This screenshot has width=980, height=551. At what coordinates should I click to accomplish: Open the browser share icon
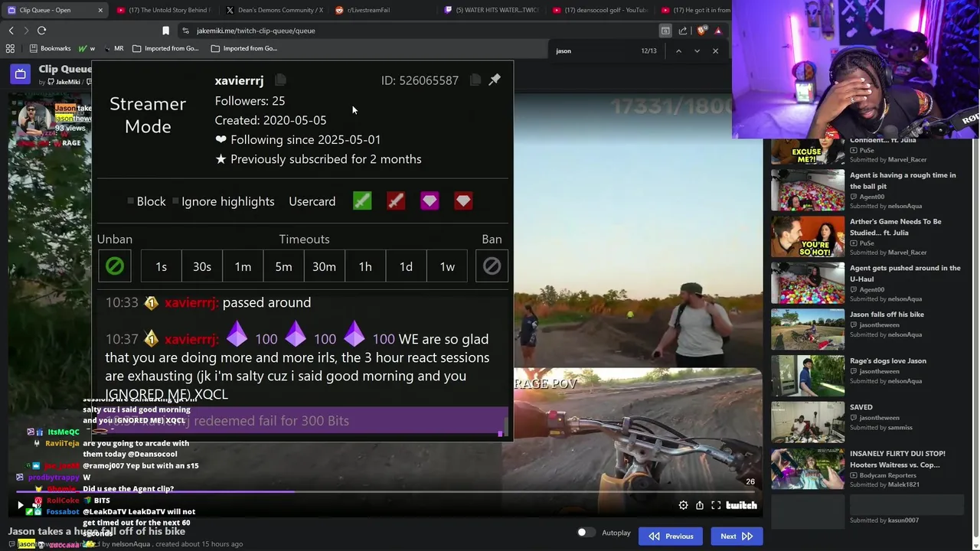click(x=683, y=31)
